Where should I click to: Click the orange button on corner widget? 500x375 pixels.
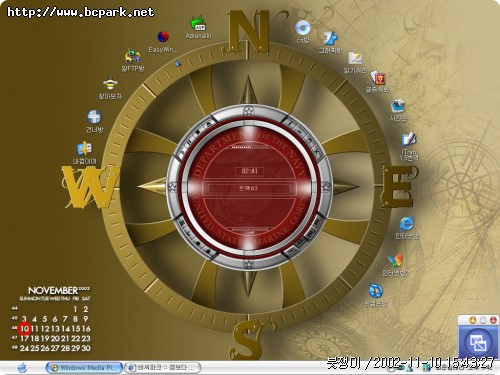coord(472,320)
